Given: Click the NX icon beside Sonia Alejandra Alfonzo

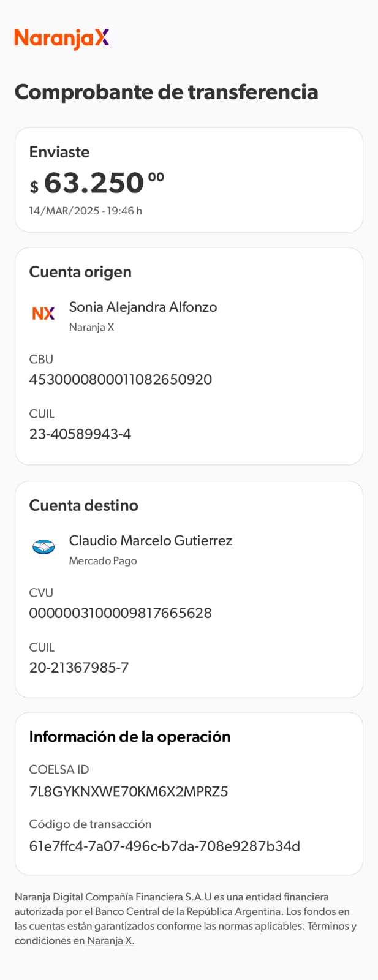Looking at the screenshot, I should pos(43,314).
